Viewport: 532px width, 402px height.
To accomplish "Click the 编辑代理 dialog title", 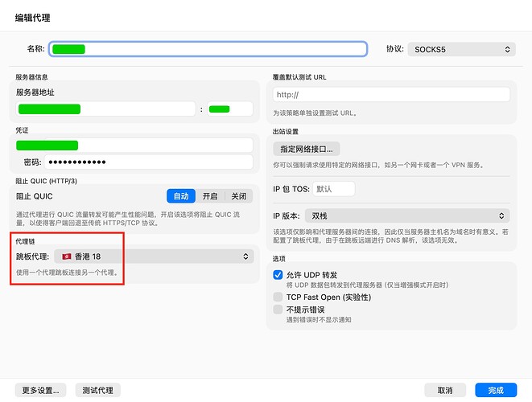I will point(32,18).
